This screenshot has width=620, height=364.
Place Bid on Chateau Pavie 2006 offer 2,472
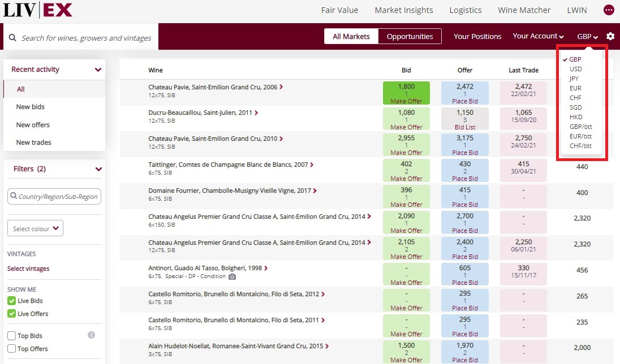(x=464, y=101)
